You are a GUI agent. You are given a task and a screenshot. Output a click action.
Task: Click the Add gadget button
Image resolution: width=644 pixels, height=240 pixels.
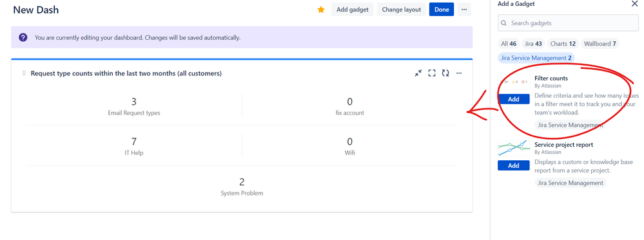pyautogui.click(x=353, y=10)
